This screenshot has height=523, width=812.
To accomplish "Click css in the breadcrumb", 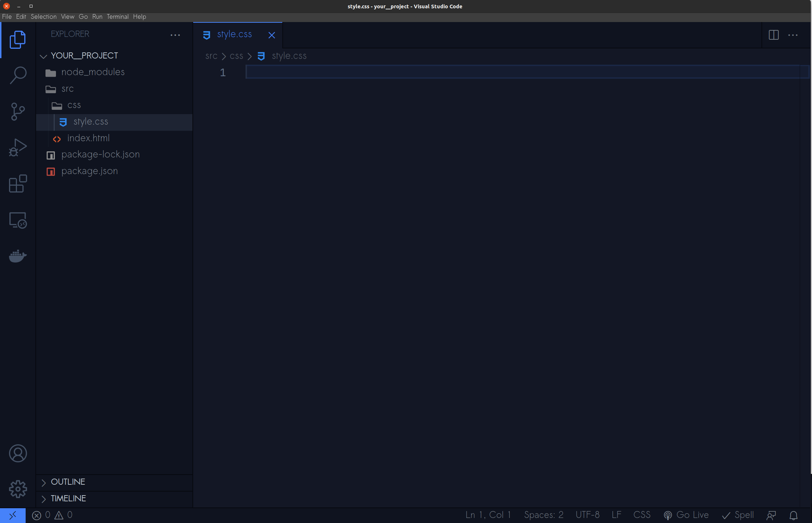I will click(x=236, y=56).
